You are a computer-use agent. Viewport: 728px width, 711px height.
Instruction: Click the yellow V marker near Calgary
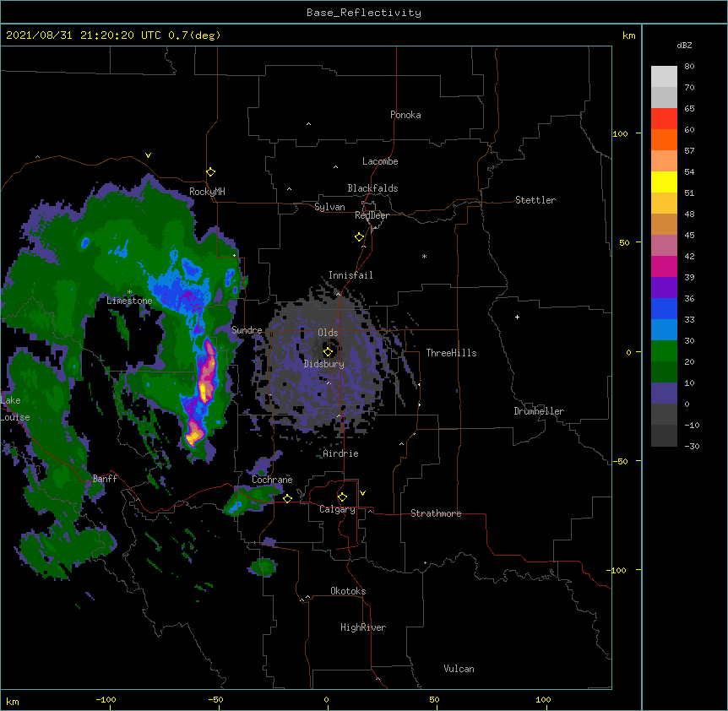[362, 493]
